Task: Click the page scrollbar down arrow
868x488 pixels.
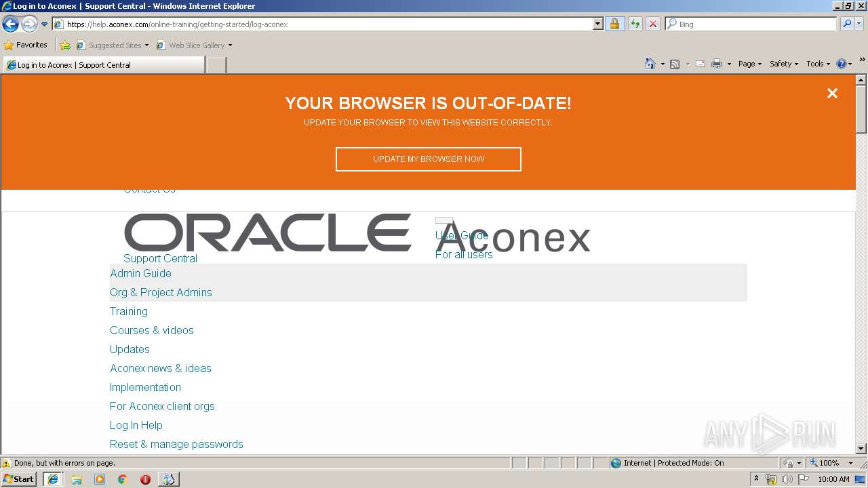Action: (861, 448)
